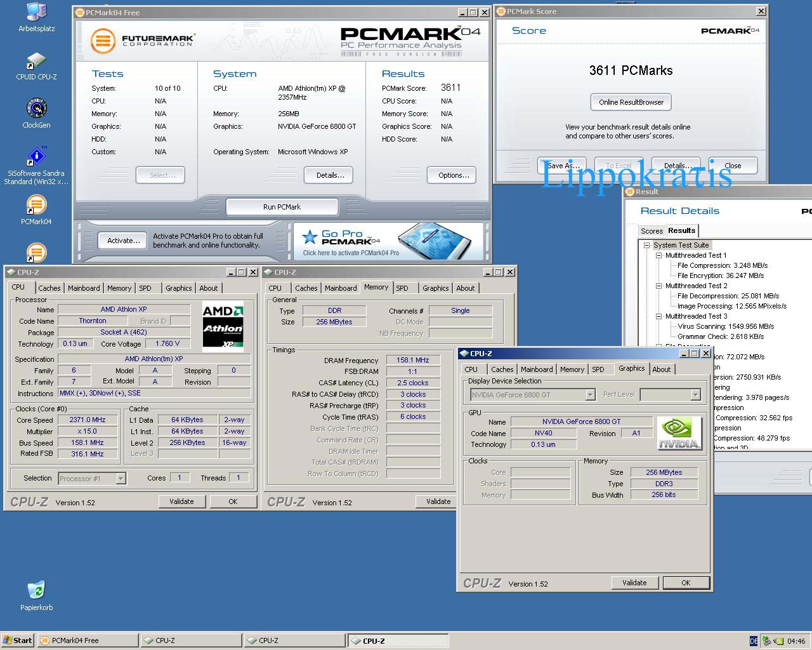Click the 3611 PCMarks score text
Screen dimensions: 812x650
tap(631, 70)
